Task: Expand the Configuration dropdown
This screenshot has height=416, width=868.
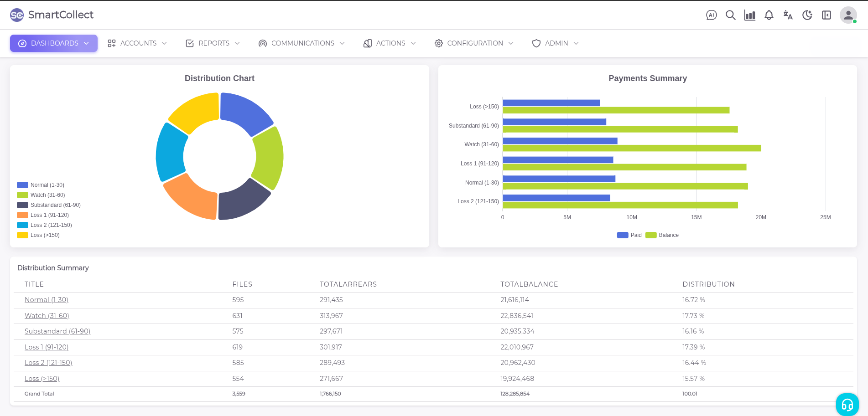Action: coord(474,43)
